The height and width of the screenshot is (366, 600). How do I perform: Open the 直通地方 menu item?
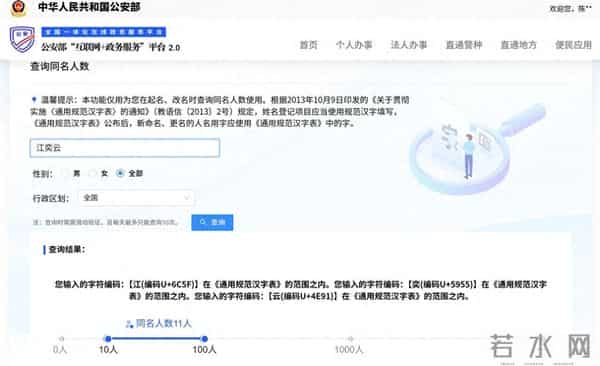click(x=518, y=45)
